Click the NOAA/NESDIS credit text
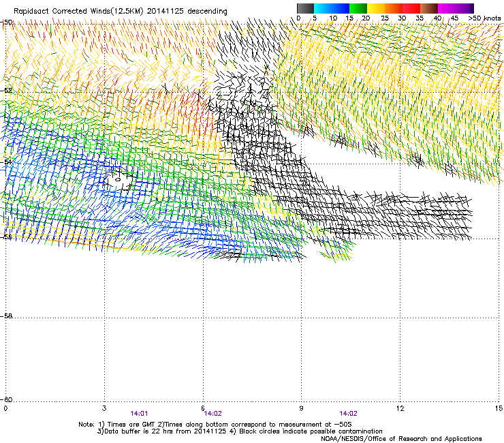Viewport: 504px width, 443px height. tap(401, 439)
